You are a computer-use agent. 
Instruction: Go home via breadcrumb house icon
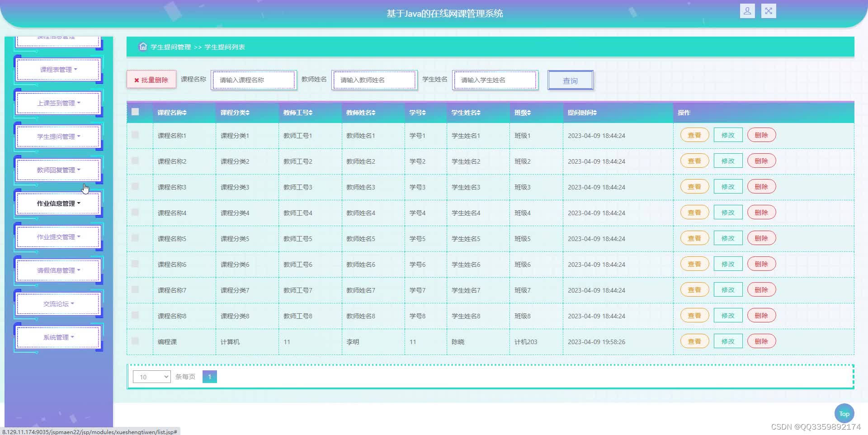pos(143,47)
